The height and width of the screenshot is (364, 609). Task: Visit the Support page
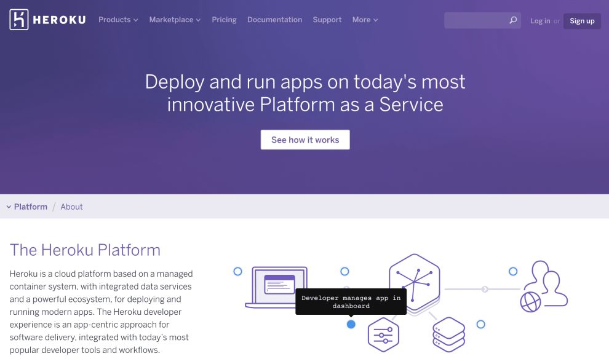[x=327, y=20]
